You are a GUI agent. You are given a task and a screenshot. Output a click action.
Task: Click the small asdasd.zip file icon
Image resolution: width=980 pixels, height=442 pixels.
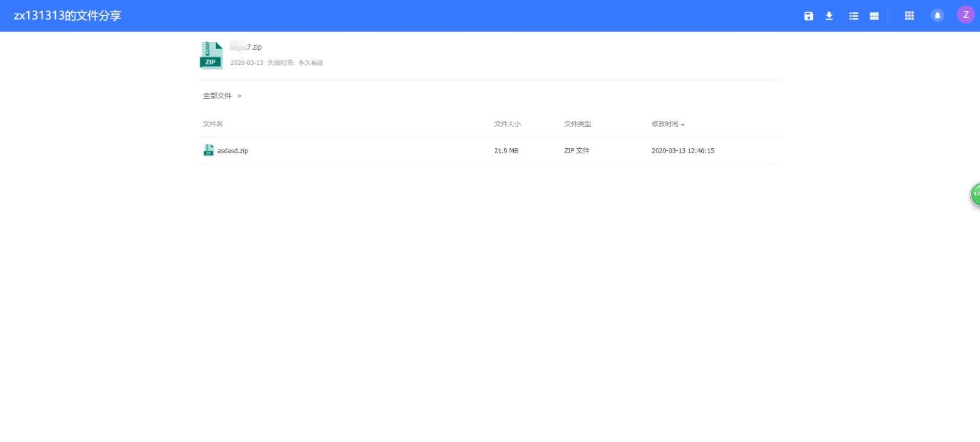click(x=208, y=150)
